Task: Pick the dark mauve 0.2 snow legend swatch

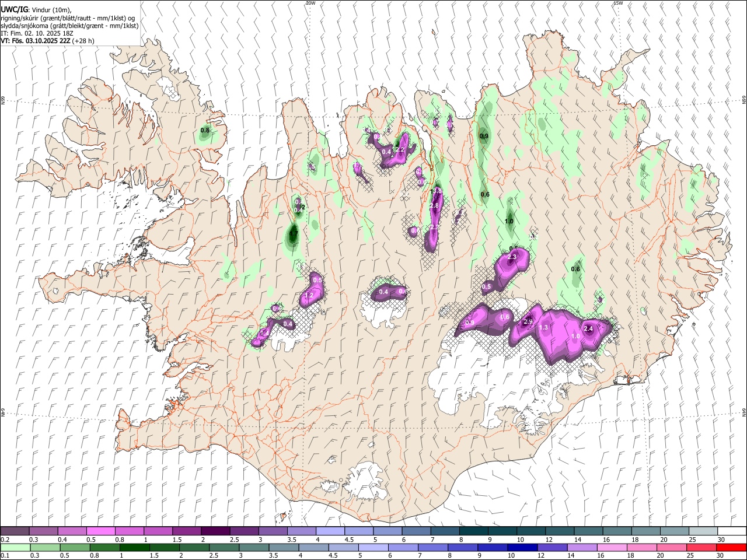Action: (x=15, y=531)
